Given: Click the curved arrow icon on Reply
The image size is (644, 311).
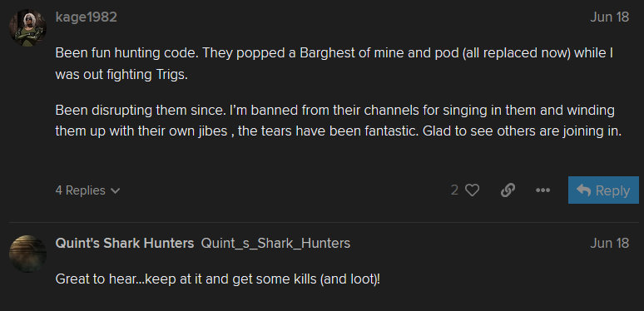Looking at the screenshot, I should tap(583, 190).
